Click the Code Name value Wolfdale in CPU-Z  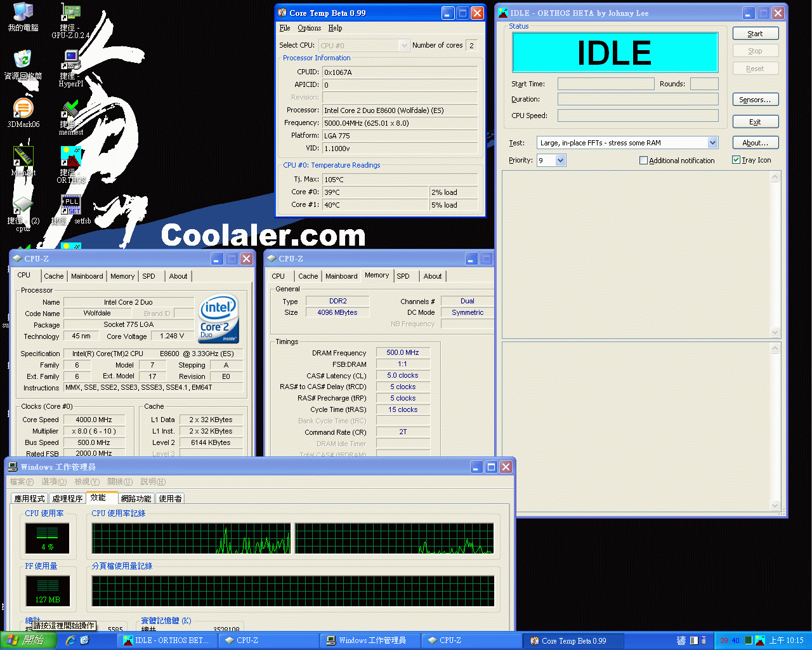click(x=96, y=313)
